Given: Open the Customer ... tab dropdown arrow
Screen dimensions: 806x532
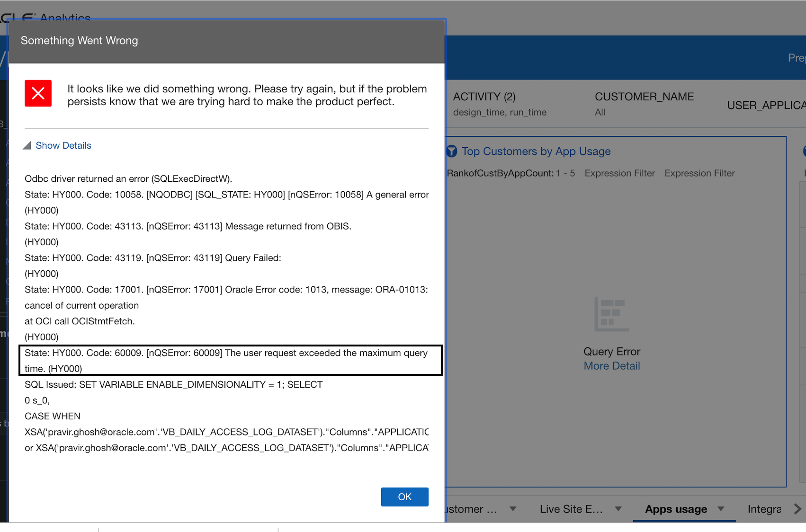Looking at the screenshot, I should (513, 509).
